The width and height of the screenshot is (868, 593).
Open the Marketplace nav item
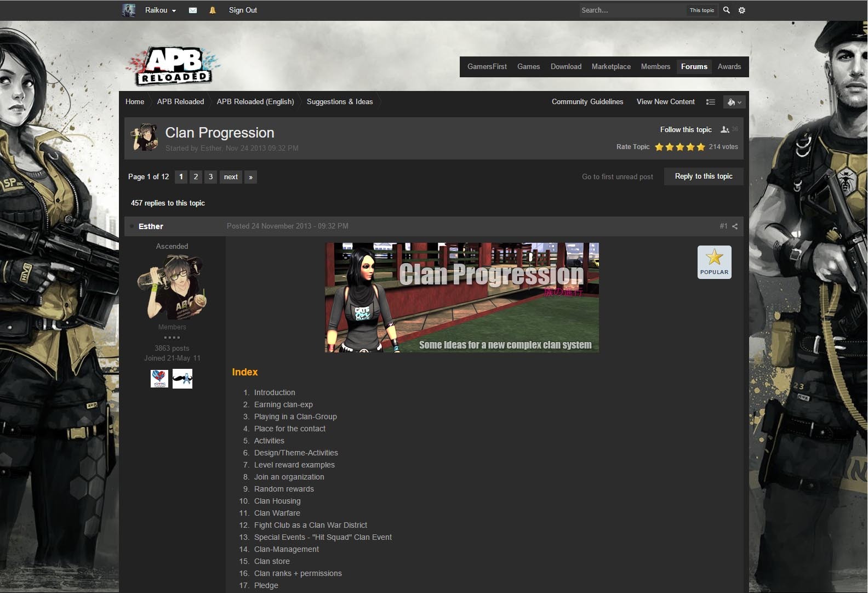(611, 66)
